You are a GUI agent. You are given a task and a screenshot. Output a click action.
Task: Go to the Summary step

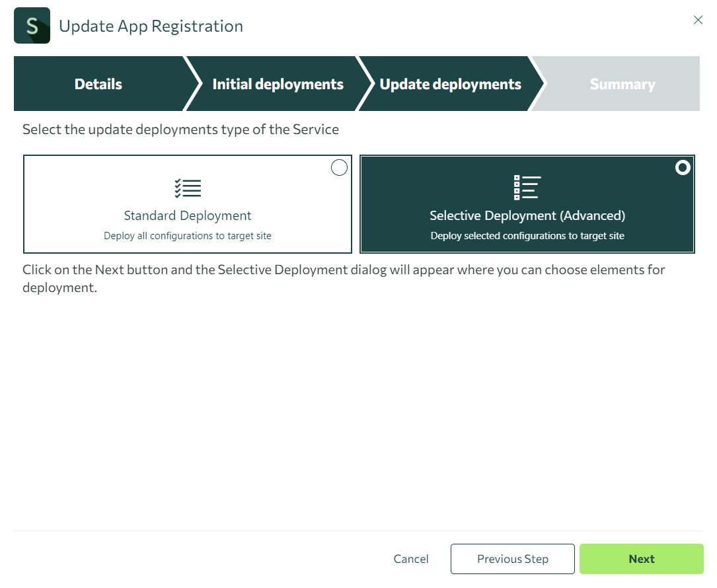(x=622, y=84)
